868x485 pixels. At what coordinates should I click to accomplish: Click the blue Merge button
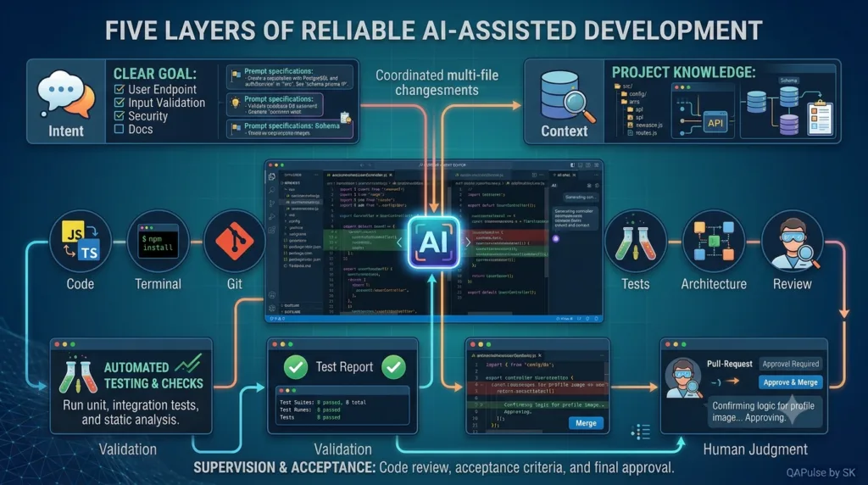587,423
